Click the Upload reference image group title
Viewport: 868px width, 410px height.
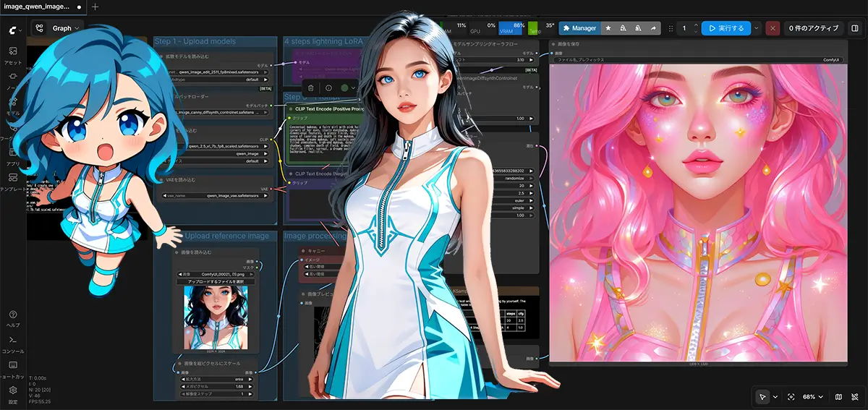click(x=226, y=236)
